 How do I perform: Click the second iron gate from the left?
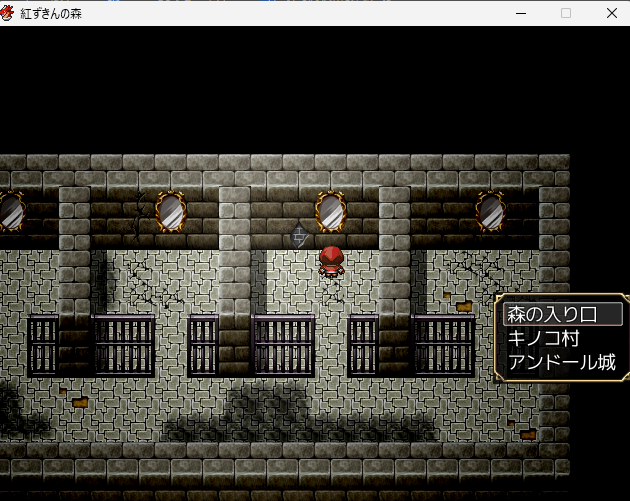pyautogui.click(x=123, y=345)
